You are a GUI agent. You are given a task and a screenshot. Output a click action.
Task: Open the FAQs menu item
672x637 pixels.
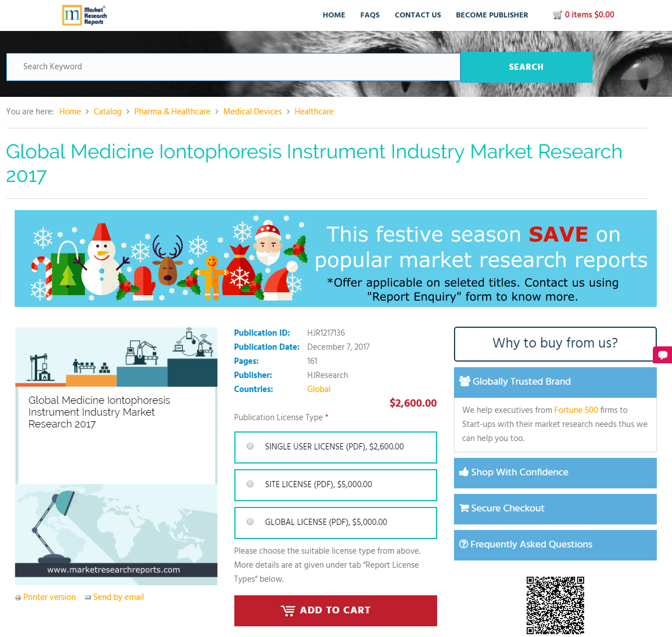[x=370, y=15]
